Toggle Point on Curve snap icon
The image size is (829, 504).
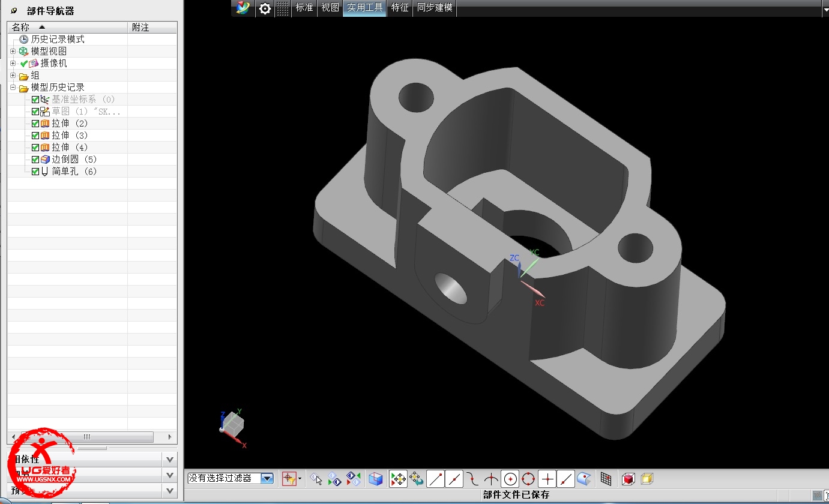(566, 479)
